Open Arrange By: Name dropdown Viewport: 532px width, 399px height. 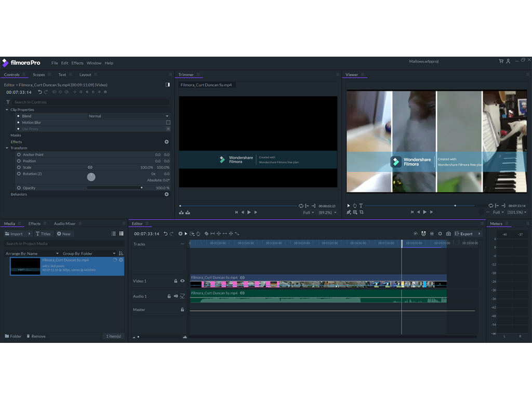click(32, 254)
